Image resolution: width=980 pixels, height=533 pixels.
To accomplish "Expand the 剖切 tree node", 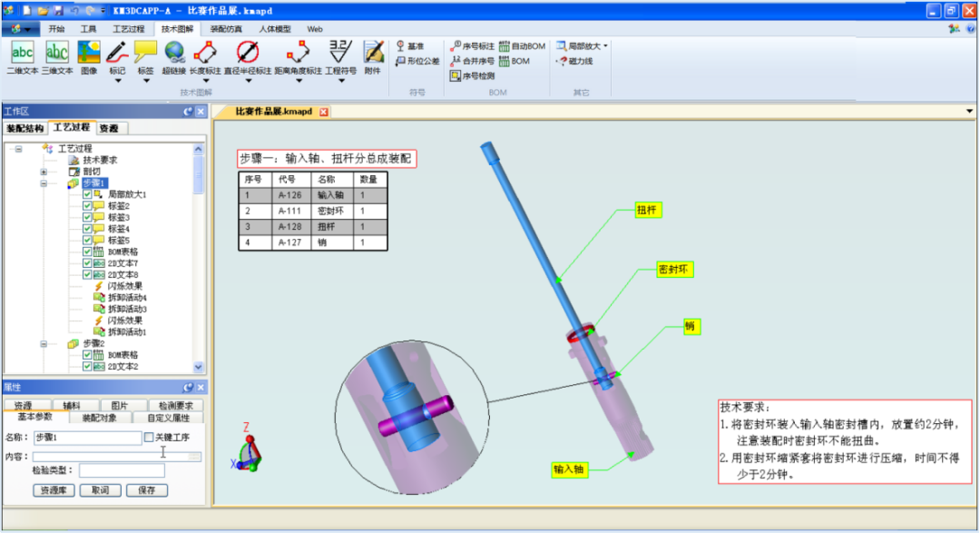I will tap(44, 172).
